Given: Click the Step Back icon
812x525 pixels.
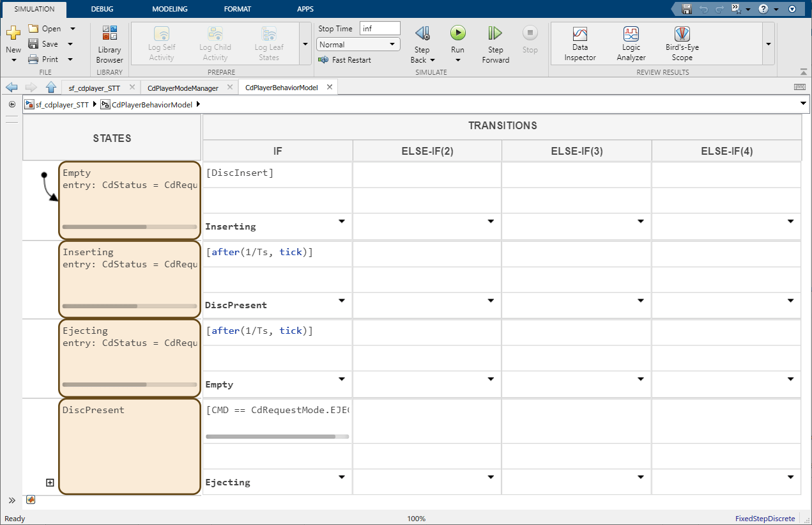Looking at the screenshot, I should click(x=422, y=34).
